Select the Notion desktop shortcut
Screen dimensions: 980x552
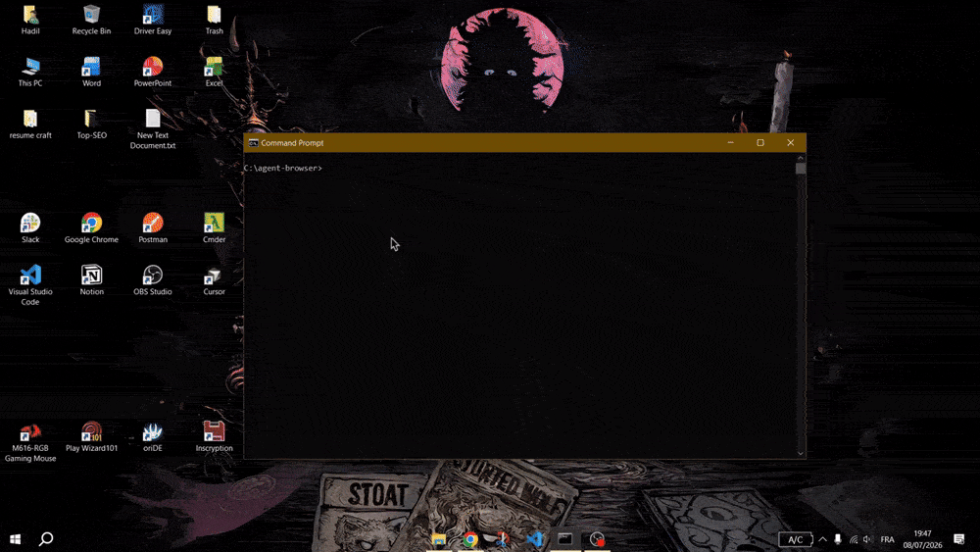click(91, 279)
